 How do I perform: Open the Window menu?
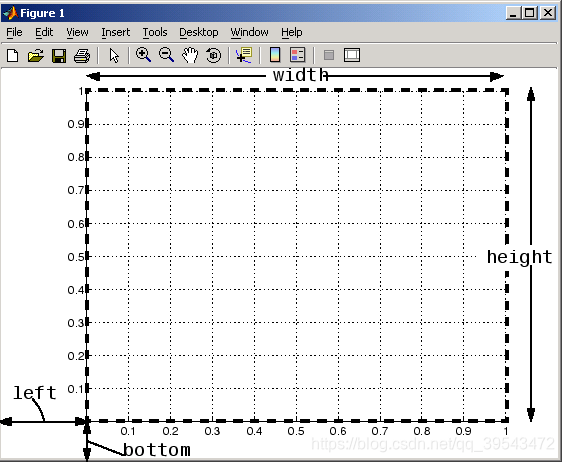(249, 32)
